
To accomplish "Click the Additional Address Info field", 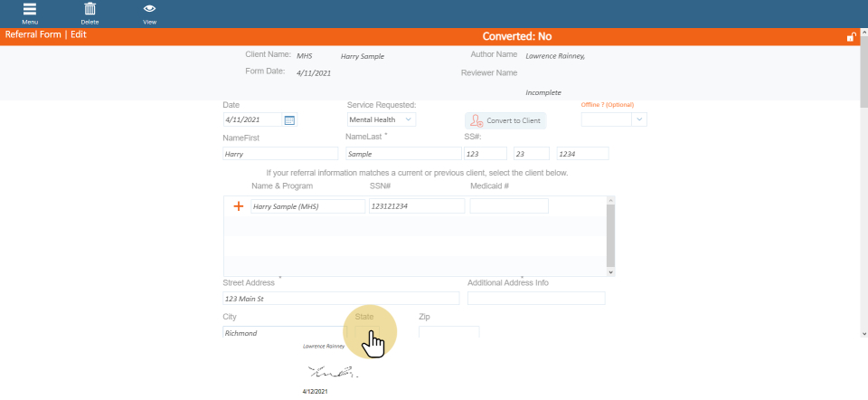I will click(x=536, y=299).
